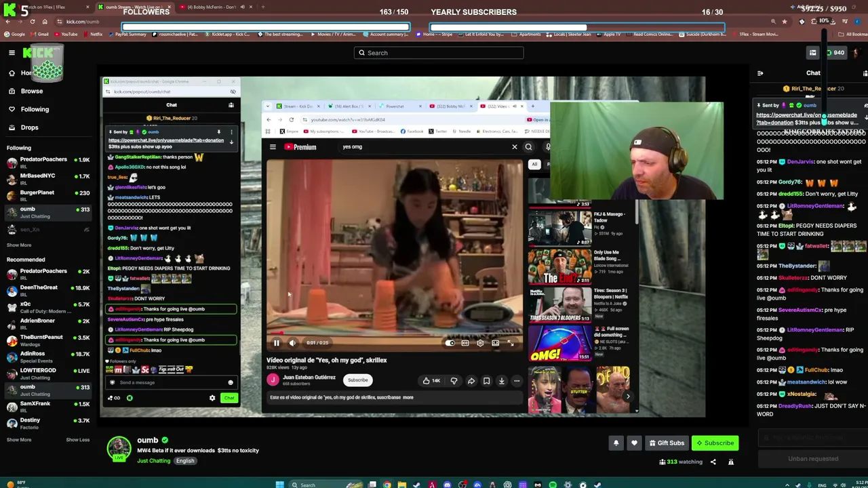Image resolution: width=868 pixels, height=488 pixels.
Task: Go to Browse in Kick sidebar
Action: [x=31, y=91]
